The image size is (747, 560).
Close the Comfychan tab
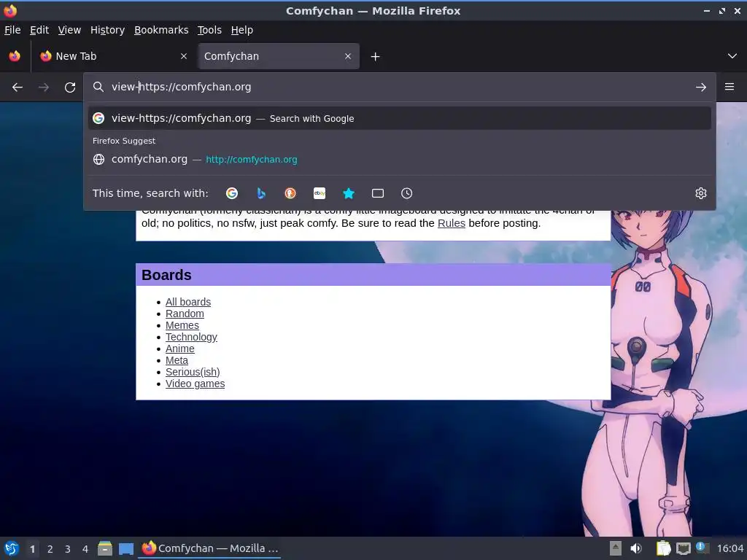pyautogui.click(x=348, y=56)
